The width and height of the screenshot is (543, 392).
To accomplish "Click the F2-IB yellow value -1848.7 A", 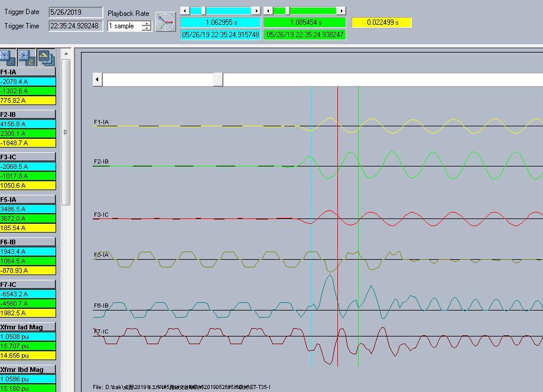I will [28, 143].
